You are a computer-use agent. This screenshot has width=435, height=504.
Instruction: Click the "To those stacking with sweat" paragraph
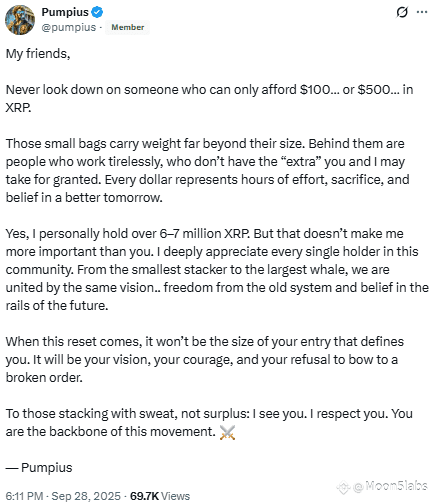click(209, 422)
